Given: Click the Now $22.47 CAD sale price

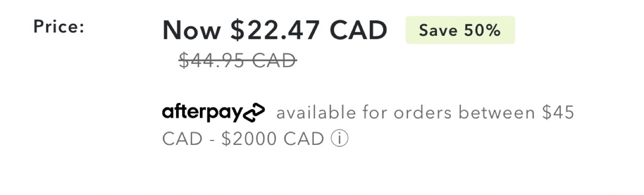Looking at the screenshot, I should click(x=275, y=30).
